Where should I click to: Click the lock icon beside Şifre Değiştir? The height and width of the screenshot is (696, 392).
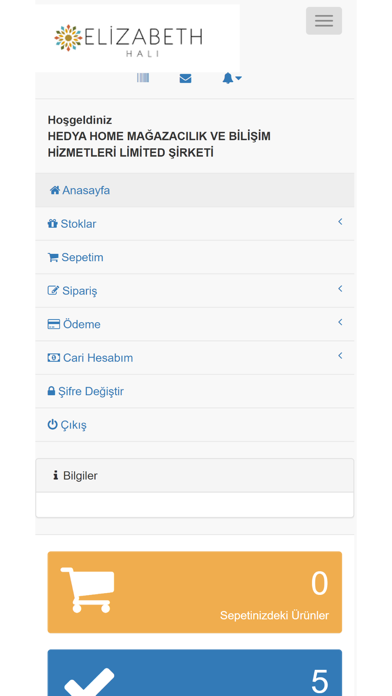[x=51, y=391]
